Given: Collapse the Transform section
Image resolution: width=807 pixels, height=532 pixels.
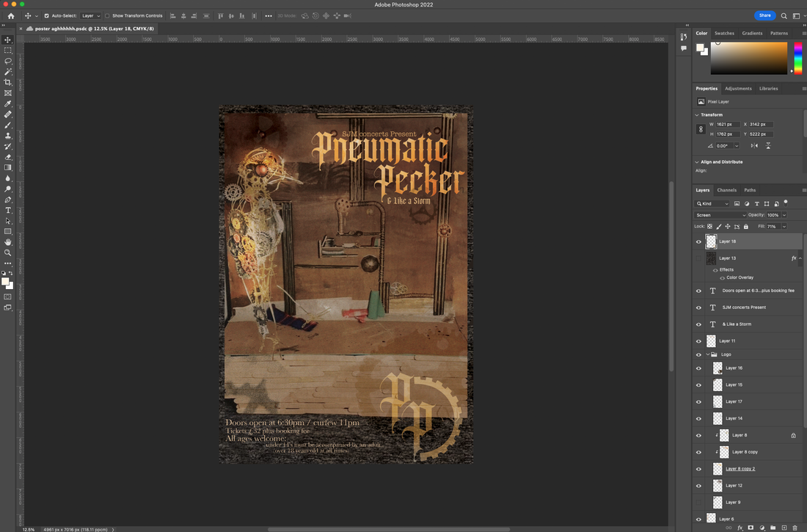Looking at the screenshot, I should pyautogui.click(x=697, y=115).
